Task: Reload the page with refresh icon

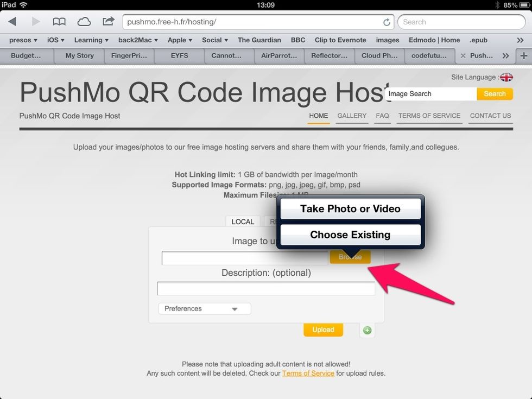Action: (387, 22)
